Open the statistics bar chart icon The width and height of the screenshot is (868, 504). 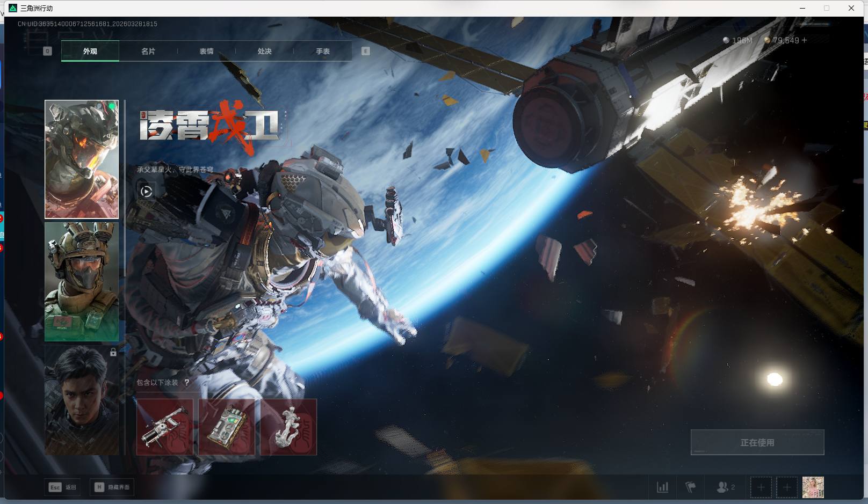[x=663, y=487]
